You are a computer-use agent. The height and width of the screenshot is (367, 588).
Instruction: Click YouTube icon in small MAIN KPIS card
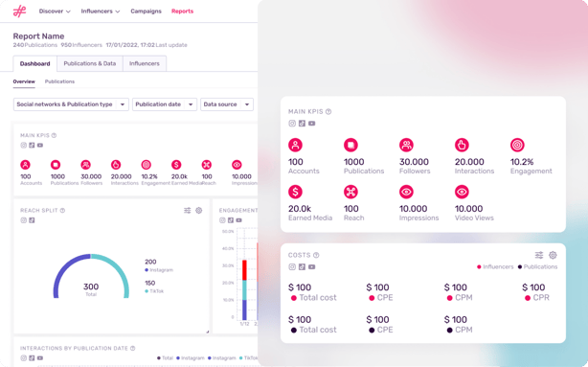(40, 146)
